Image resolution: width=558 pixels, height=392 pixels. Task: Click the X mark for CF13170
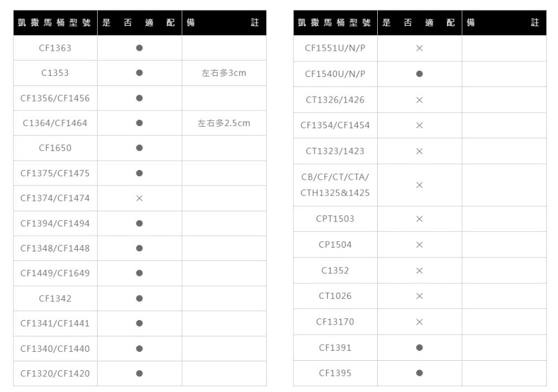point(420,322)
